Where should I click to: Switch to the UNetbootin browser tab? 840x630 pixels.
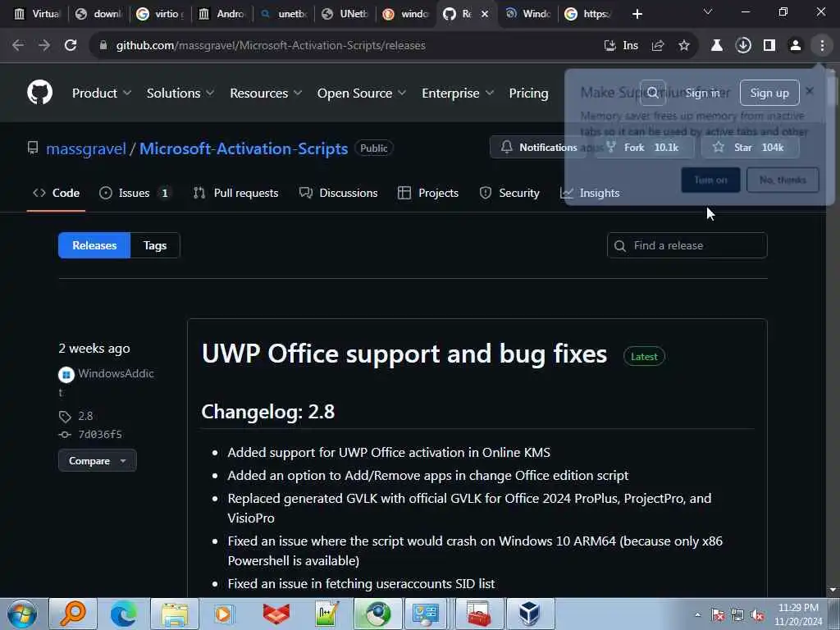click(345, 14)
